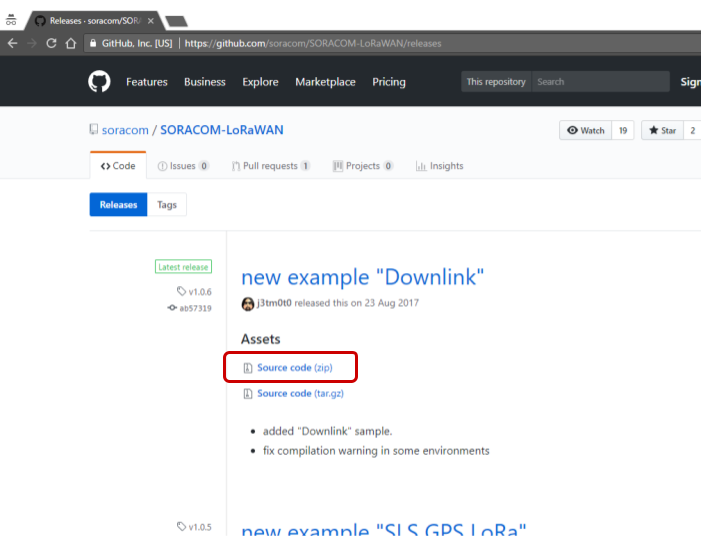Click the Star button
The height and width of the screenshot is (536, 702).
click(x=662, y=130)
